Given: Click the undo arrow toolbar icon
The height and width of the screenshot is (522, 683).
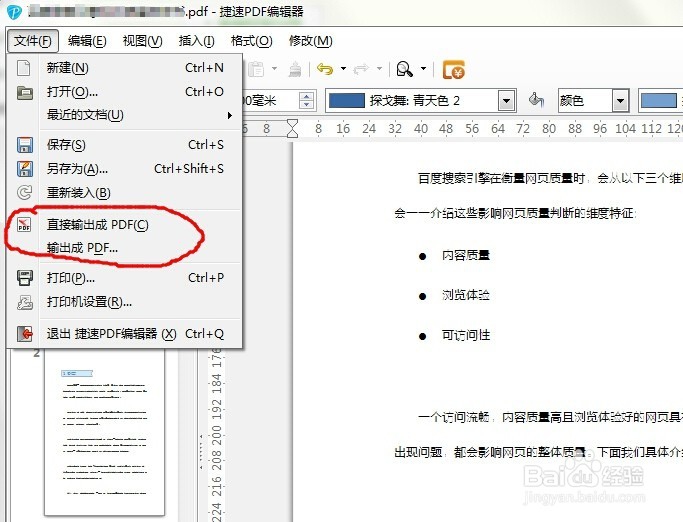Looking at the screenshot, I should pos(325,69).
